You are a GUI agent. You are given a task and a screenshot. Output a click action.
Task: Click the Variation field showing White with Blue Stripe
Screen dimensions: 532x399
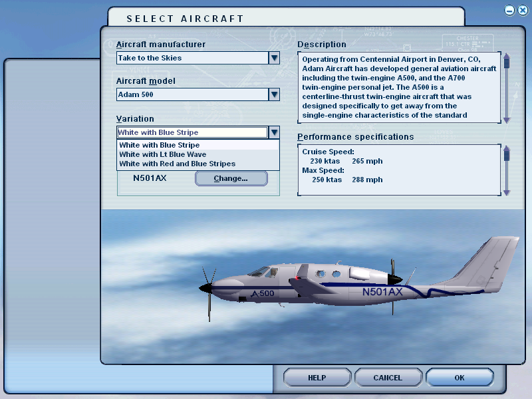point(193,132)
